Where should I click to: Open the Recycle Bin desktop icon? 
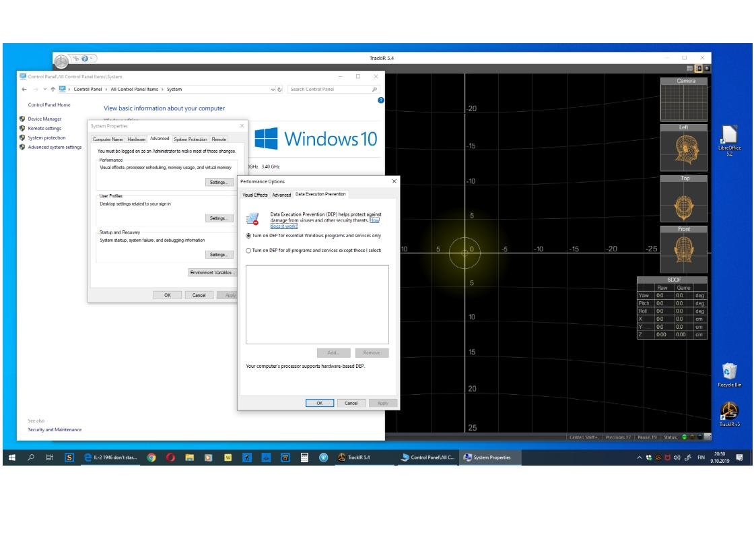point(730,375)
